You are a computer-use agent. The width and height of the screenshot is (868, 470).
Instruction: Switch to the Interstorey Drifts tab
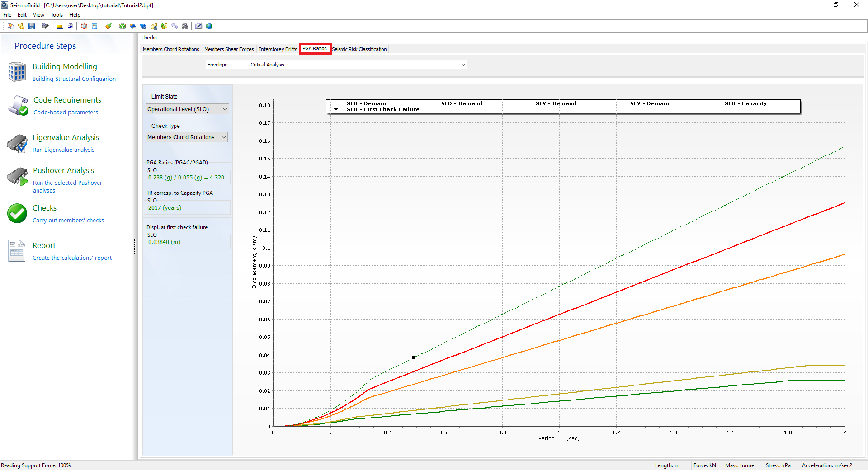(x=278, y=49)
